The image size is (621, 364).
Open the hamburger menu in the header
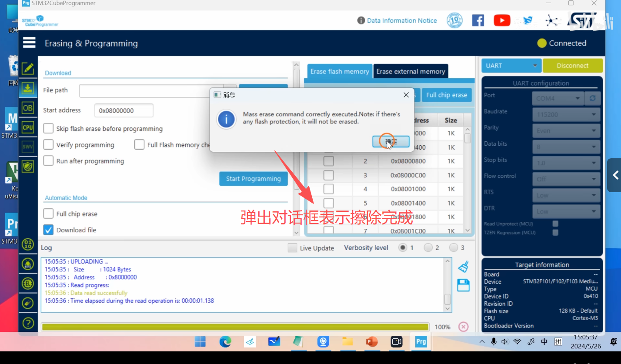pos(29,43)
